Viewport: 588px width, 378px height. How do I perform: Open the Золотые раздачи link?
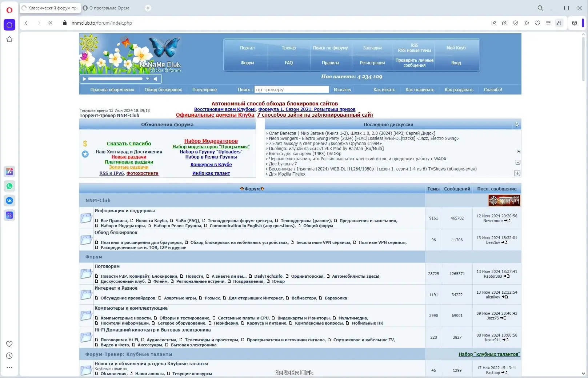pyautogui.click(x=129, y=167)
